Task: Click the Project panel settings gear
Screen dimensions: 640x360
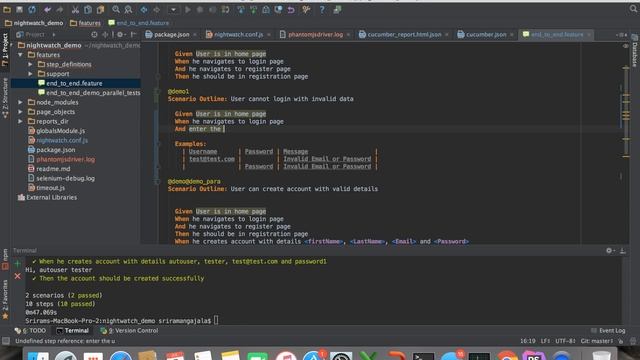Action: [x=120, y=35]
